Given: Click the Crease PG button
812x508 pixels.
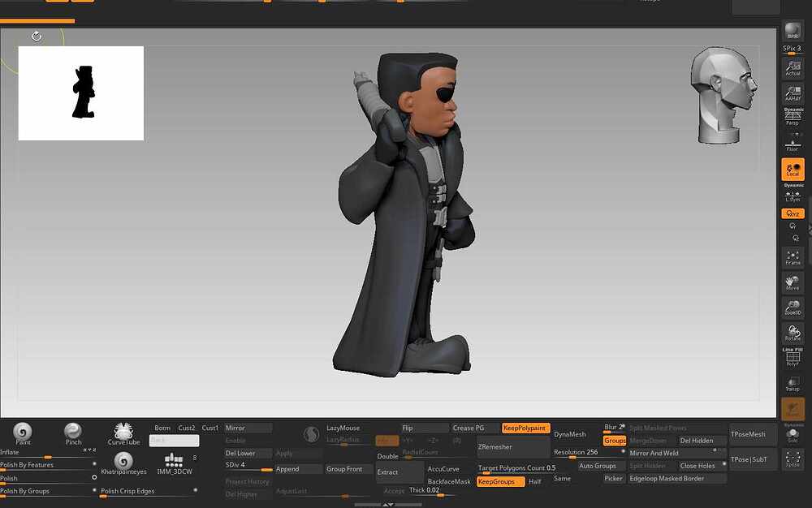Looking at the screenshot, I should pos(475,428).
